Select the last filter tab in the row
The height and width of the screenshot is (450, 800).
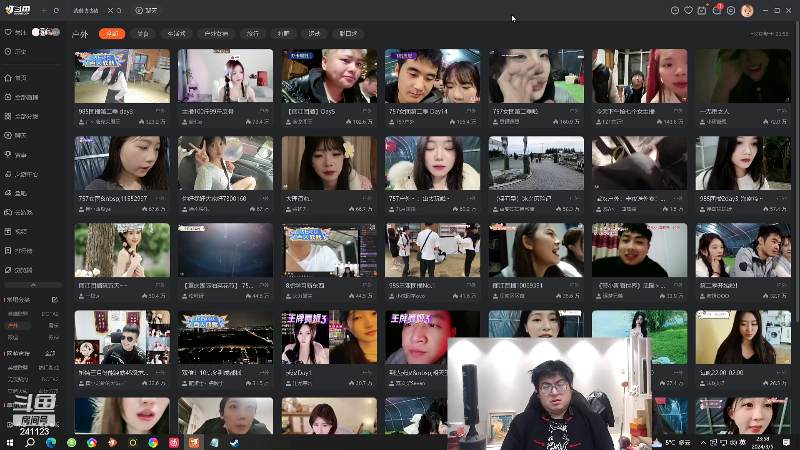click(x=348, y=34)
